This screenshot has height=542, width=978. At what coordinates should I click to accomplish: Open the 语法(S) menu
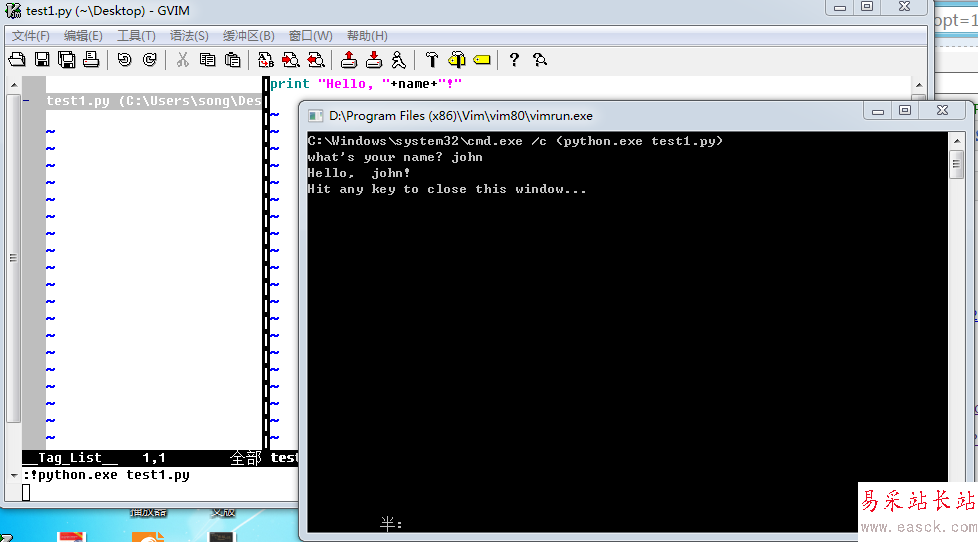point(189,36)
